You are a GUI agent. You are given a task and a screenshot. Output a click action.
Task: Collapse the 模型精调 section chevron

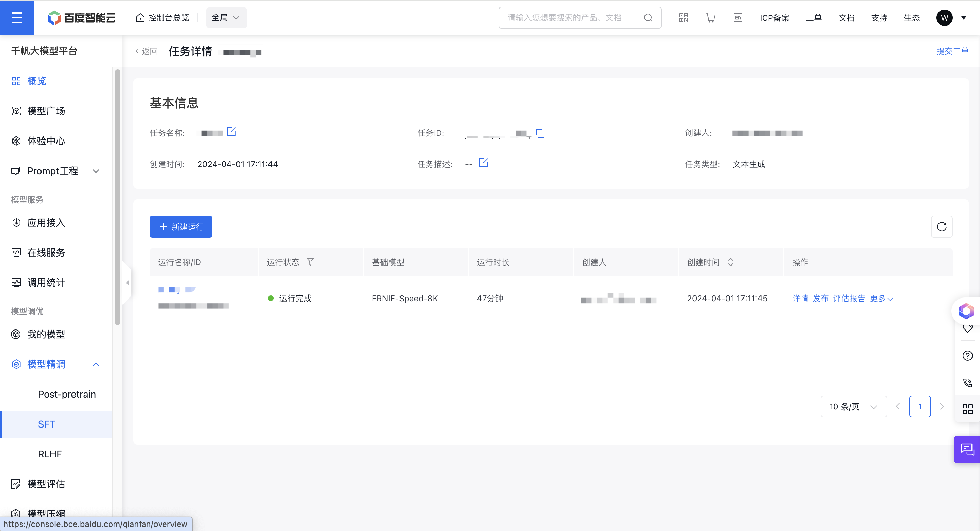[x=96, y=364]
